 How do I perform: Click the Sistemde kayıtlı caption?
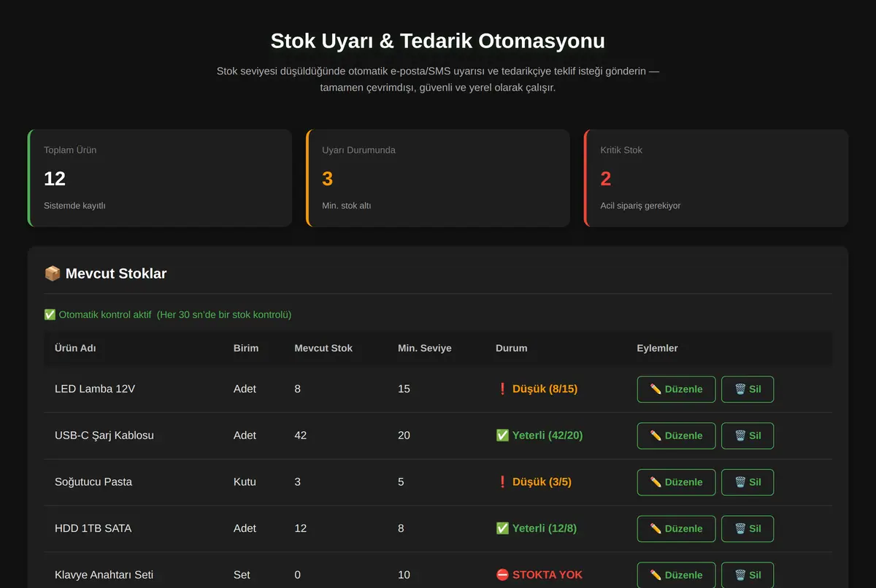click(74, 206)
